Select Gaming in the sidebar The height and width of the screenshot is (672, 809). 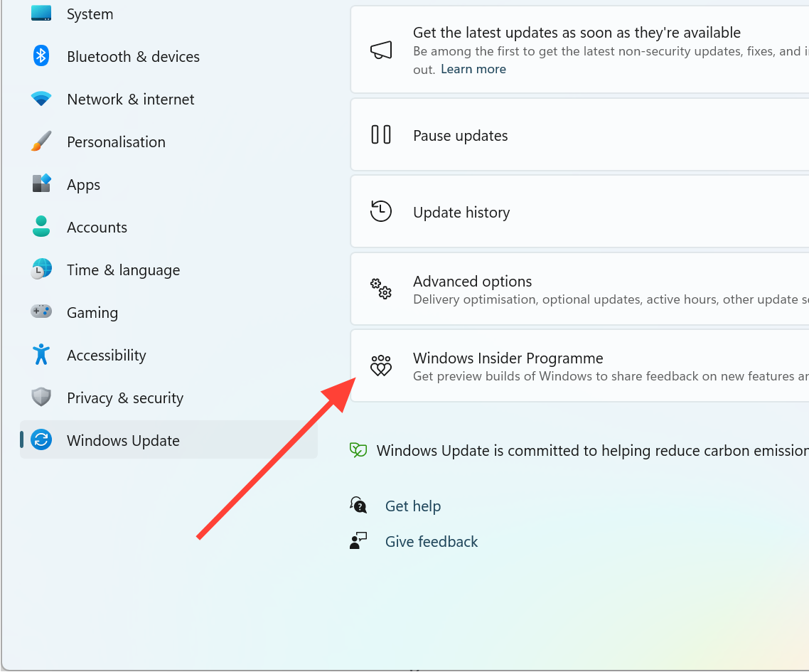tap(168, 313)
